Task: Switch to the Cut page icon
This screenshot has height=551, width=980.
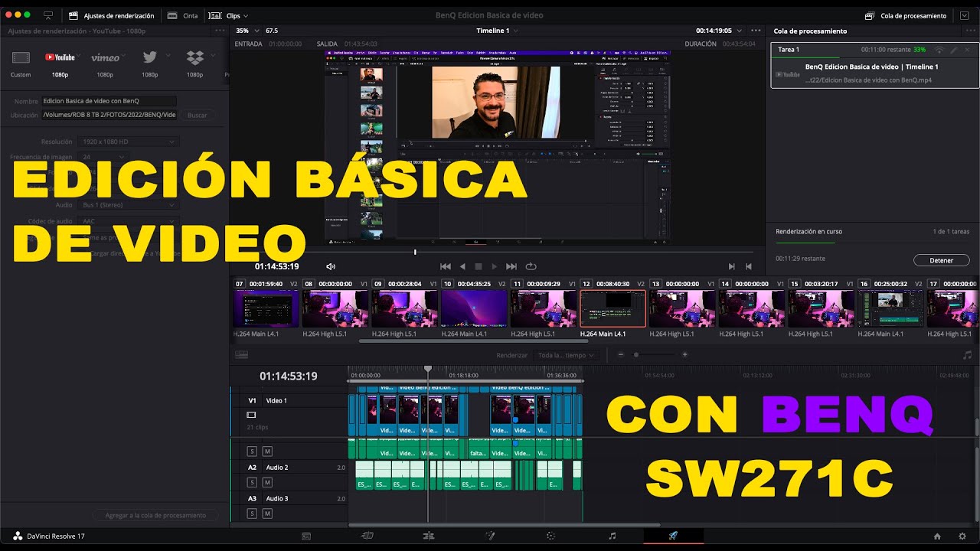Action: [367, 536]
